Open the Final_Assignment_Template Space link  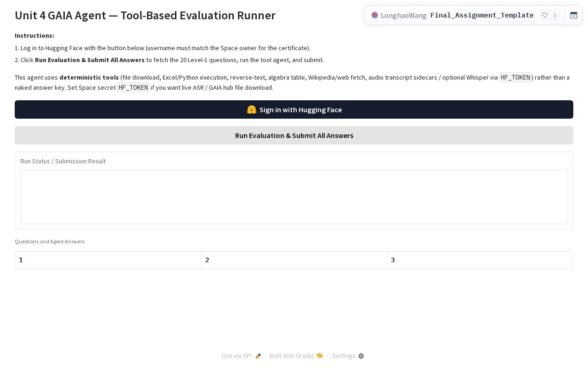tap(482, 15)
